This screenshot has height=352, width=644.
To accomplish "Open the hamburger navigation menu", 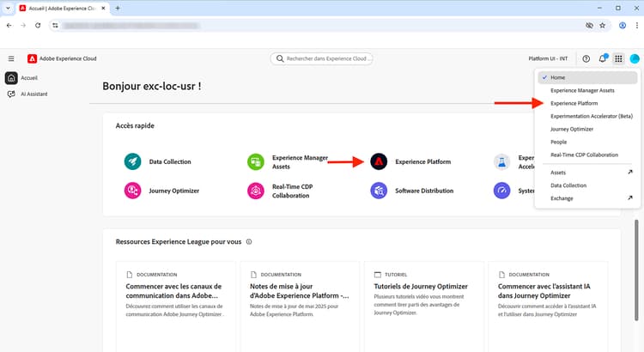I will [11, 58].
